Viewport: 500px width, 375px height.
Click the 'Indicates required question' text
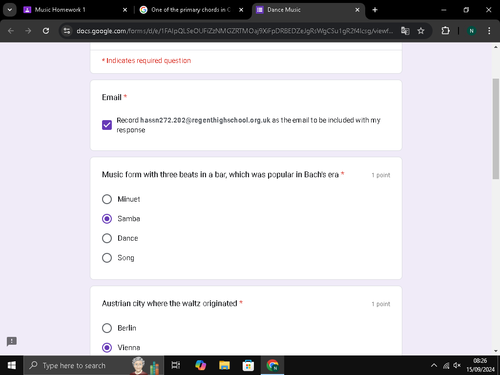pos(147,61)
